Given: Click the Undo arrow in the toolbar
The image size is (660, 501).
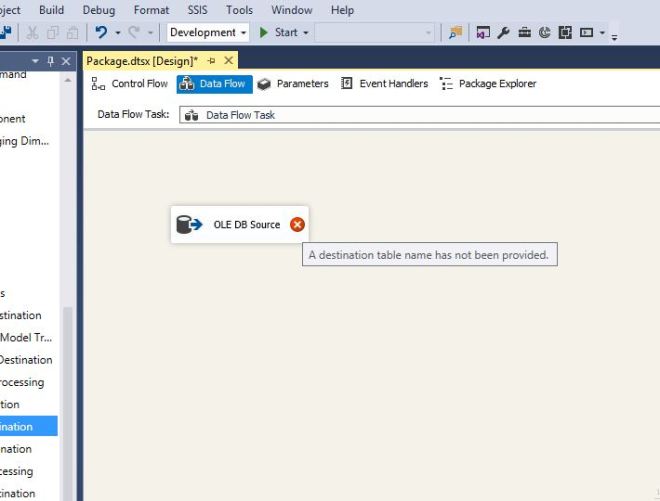Looking at the screenshot, I should click(101, 32).
